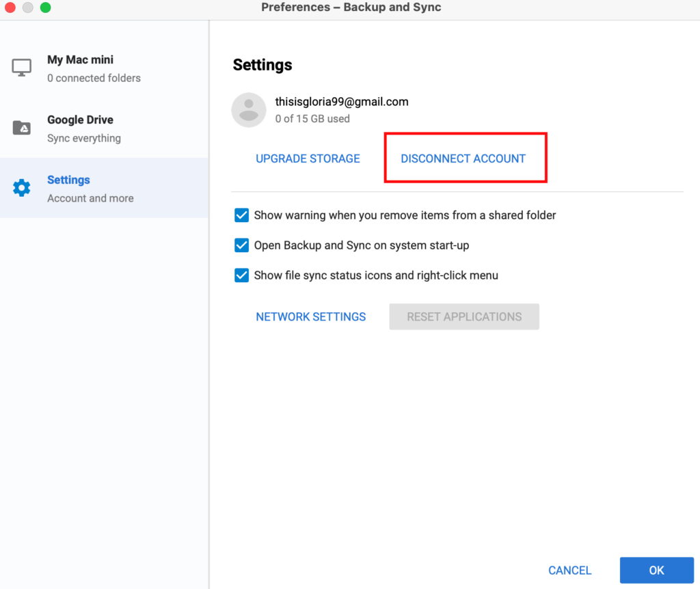
Task: Click the grey profile avatar picture
Action: (x=249, y=110)
